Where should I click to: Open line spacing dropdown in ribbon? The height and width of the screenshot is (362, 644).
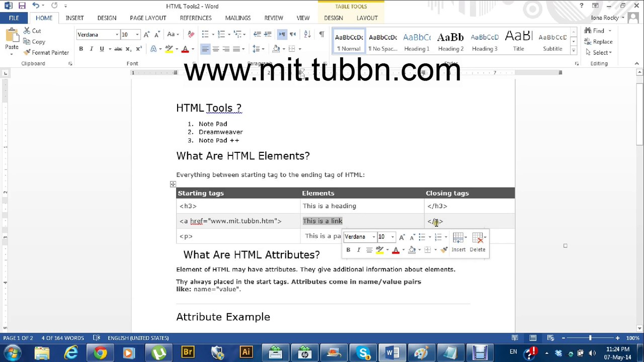pos(258,49)
